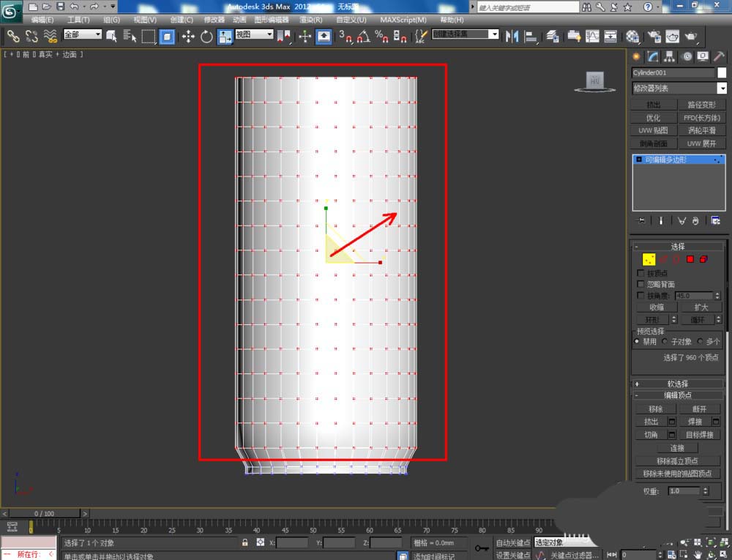Select Vertex sub-object level icon
Viewport: 732px width, 560px height.
[x=649, y=259]
